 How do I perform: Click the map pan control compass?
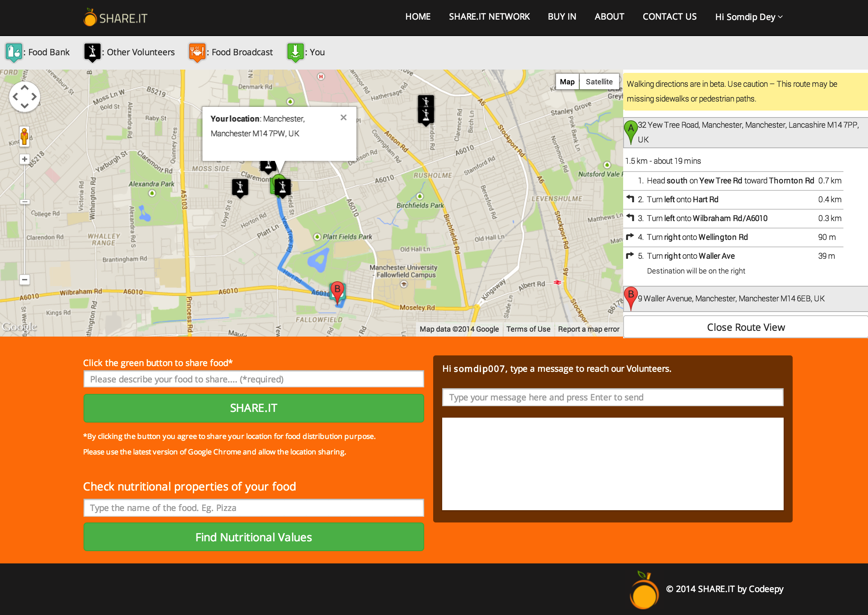tap(25, 97)
